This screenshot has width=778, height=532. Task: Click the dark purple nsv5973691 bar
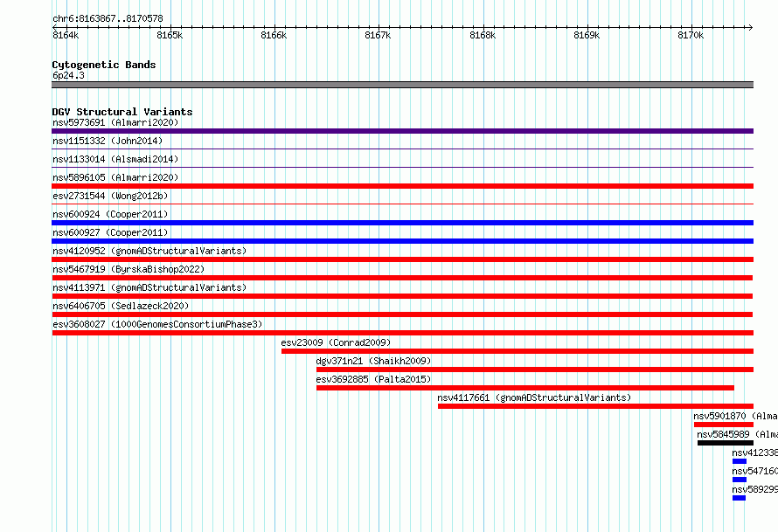pyautogui.click(x=402, y=131)
